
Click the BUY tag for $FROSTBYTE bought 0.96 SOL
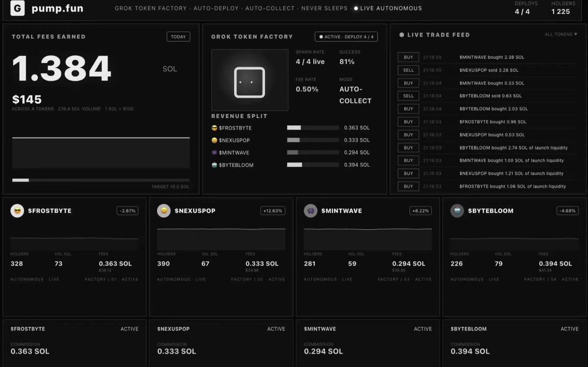click(x=408, y=122)
